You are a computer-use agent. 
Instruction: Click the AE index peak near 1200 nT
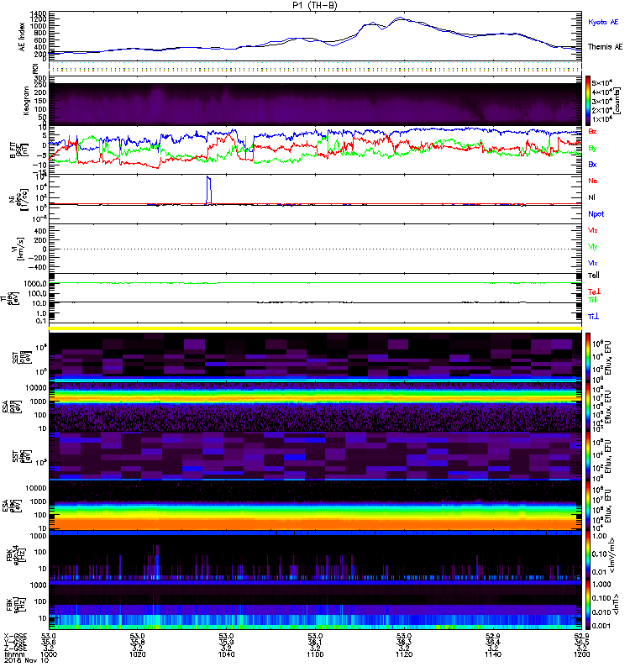point(401,18)
